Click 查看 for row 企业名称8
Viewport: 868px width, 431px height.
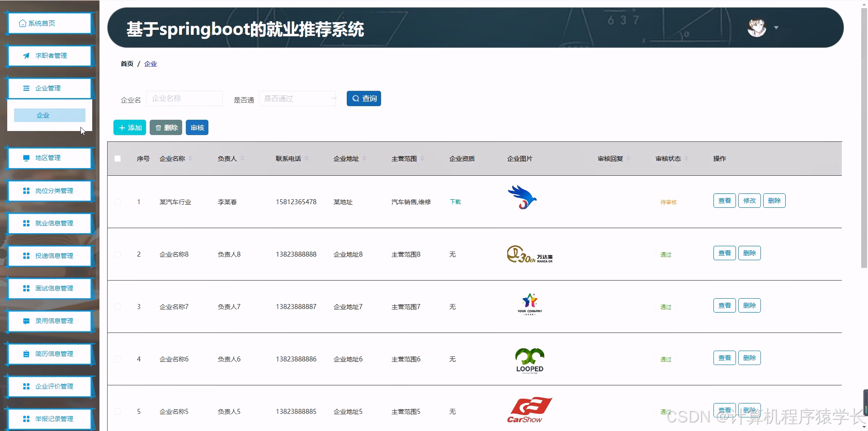pos(725,253)
